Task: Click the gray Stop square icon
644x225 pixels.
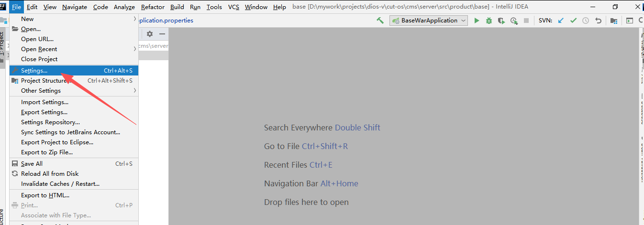Action: coord(526,21)
